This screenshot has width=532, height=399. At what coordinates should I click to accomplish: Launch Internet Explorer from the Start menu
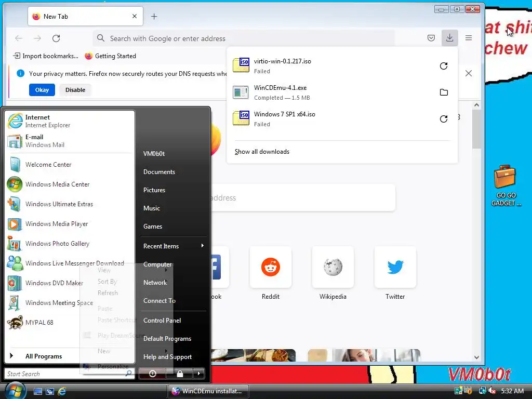pos(70,121)
